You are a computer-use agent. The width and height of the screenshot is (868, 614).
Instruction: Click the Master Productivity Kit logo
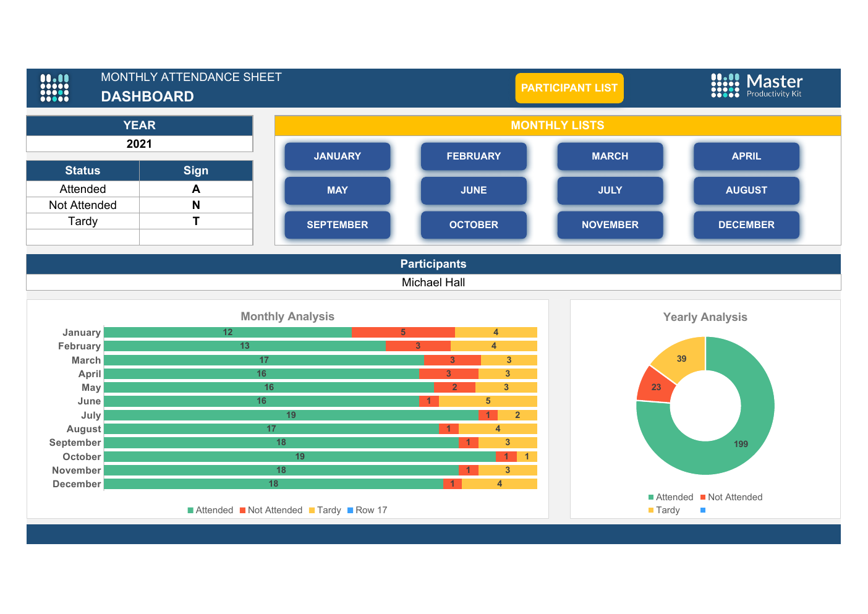click(x=757, y=86)
